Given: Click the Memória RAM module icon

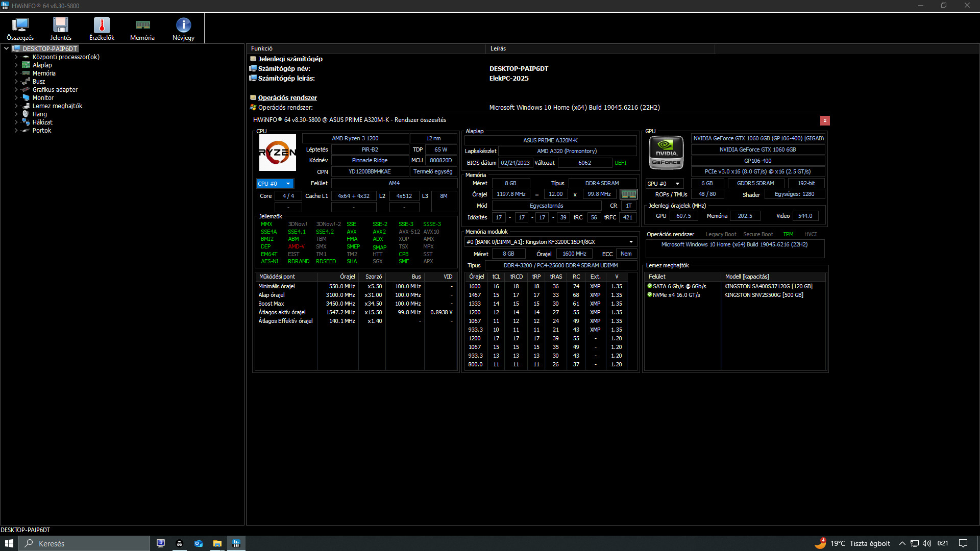Looking at the screenshot, I should [x=142, y=28].
